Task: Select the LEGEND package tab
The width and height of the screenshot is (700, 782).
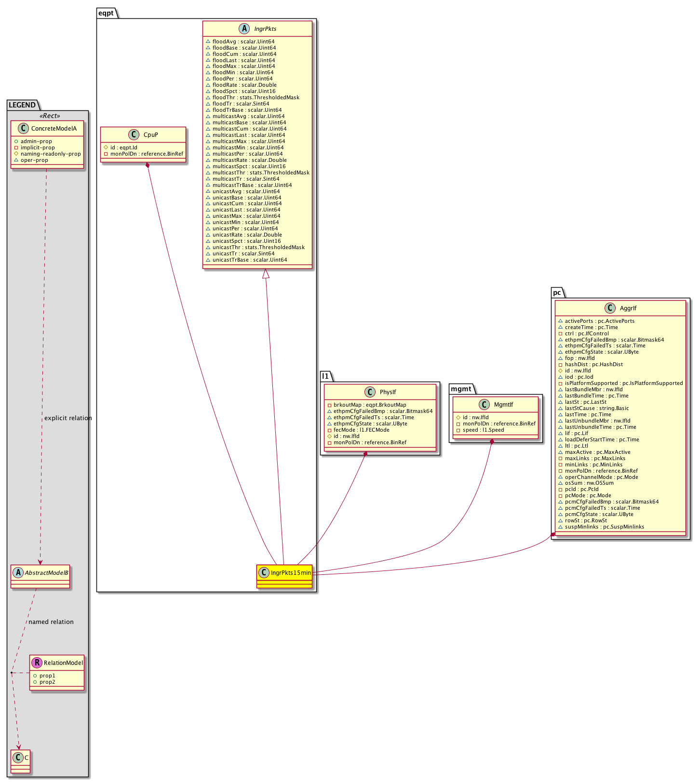Action: pos(22,105)
